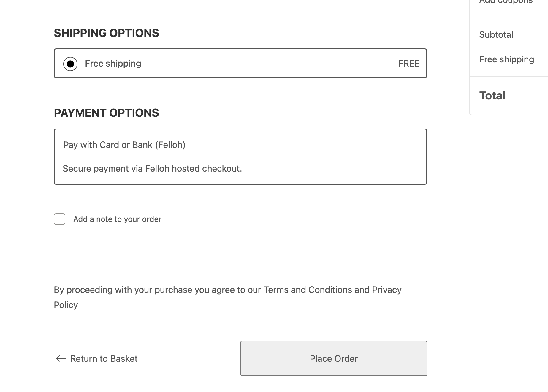Click the bold Total label in summary
Viewport: 548px width, 392px height.
pyautogui.click(x=492, y=96)
